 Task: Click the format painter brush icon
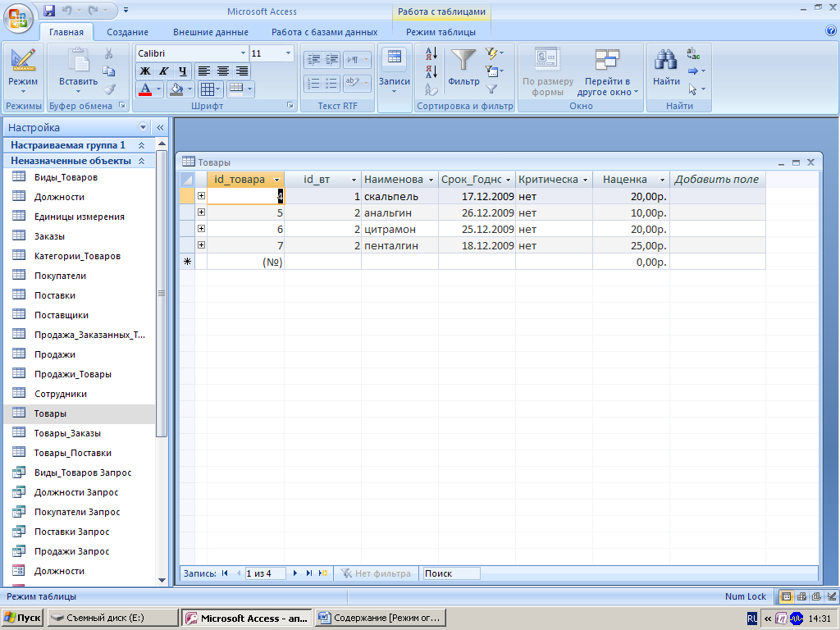coord(109,89)
